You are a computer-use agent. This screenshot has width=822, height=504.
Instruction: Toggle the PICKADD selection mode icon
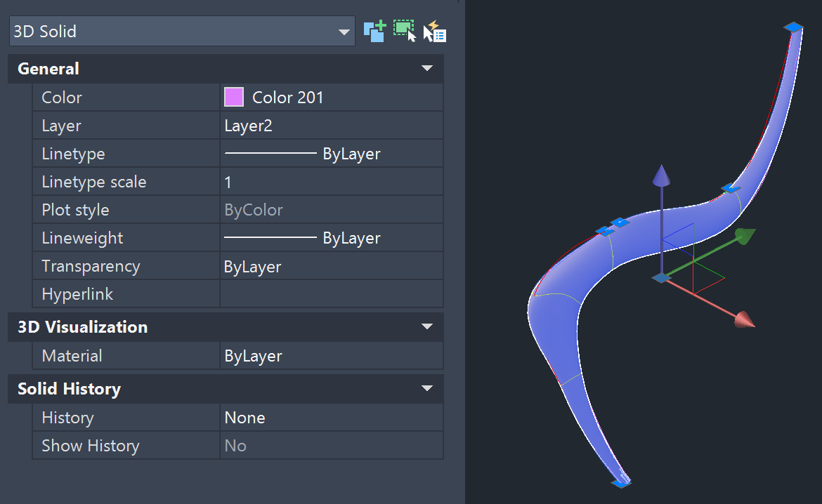pyautogui.click(x=374, y=31)
